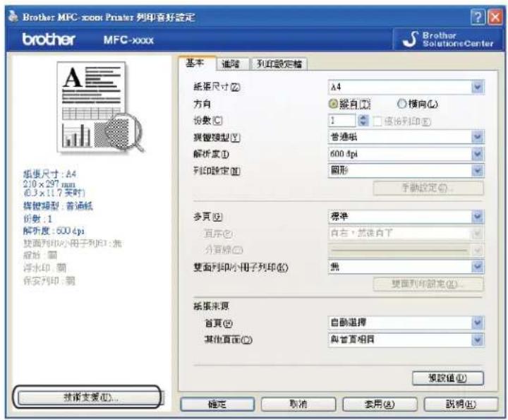Screen dimensions: 508x420
Task: Open 其他頁面 dropdown showing 與首頁相同
Action: click(x=406, y=340)
